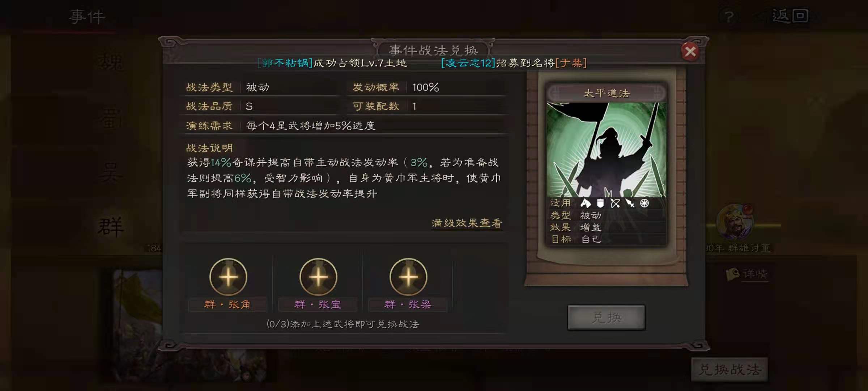The image size is (868, 391).
Task: Click the greyed 兑换 button
Action: [x=607, y=318]
